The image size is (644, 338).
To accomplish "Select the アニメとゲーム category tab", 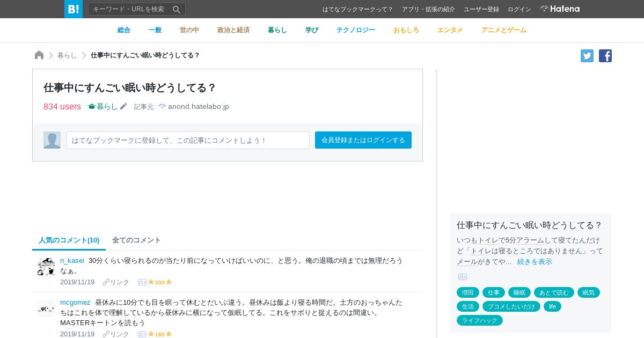I will [x=504, y=30].
